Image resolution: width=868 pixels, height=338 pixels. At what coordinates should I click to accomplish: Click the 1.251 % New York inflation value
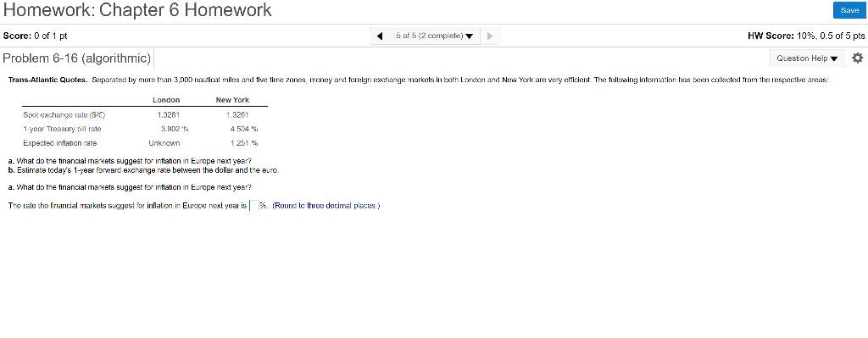(244, 142)
